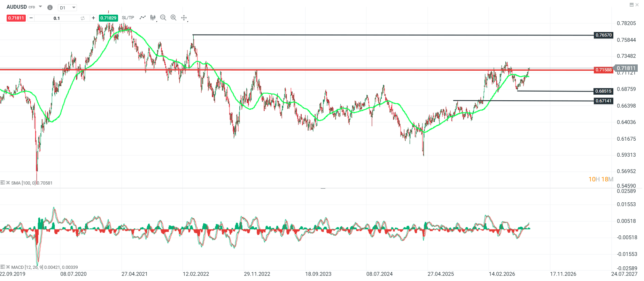Increase trade volume with plus button
This screenshot has height=281, width=644.
tap(93, 18)
